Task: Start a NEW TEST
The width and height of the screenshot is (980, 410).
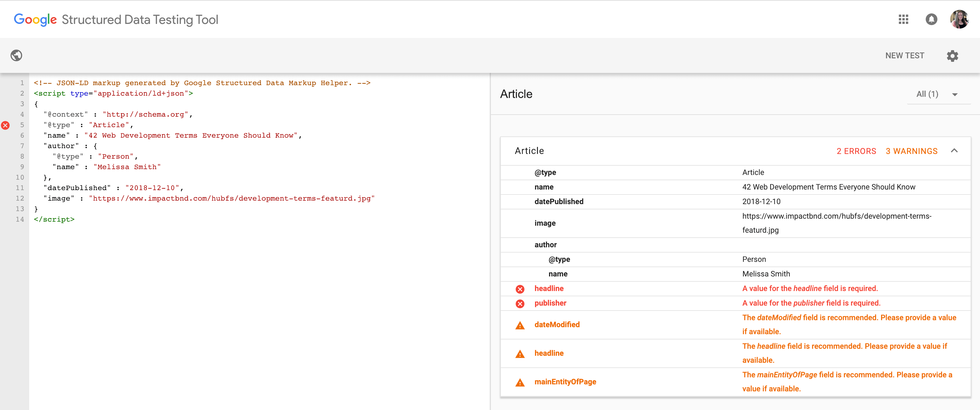Action: point(904,55)
